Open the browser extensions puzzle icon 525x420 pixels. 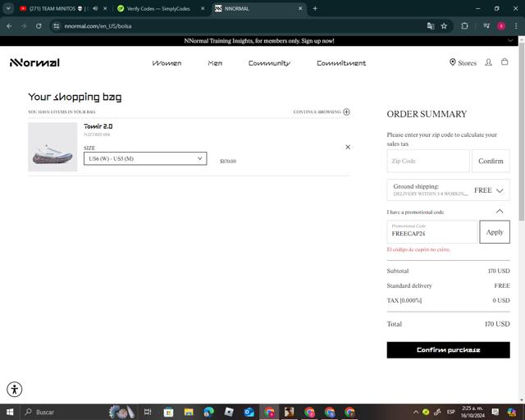(x=464, y=26)
